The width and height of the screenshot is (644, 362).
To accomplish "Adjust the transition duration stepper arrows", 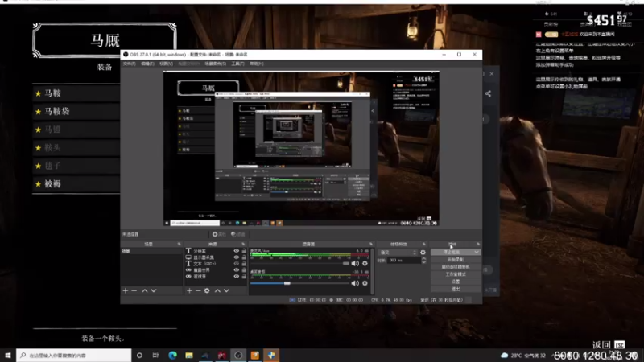I will (424, 260).
